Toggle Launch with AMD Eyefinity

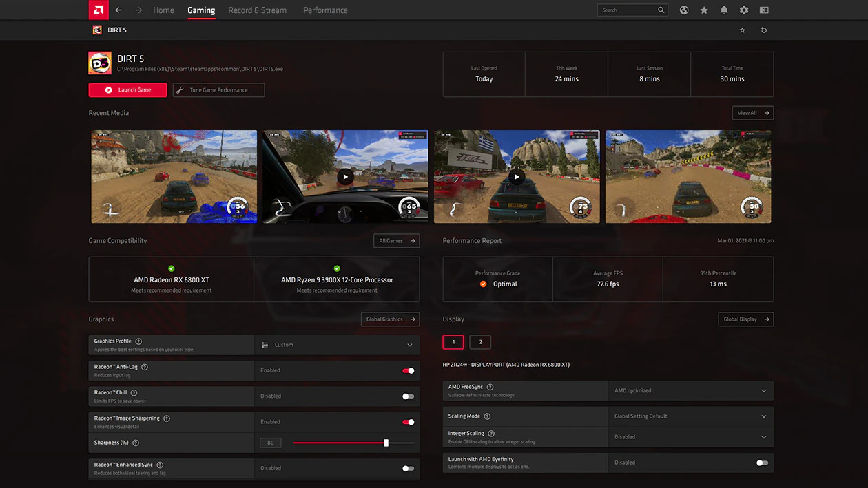[761, 462]
